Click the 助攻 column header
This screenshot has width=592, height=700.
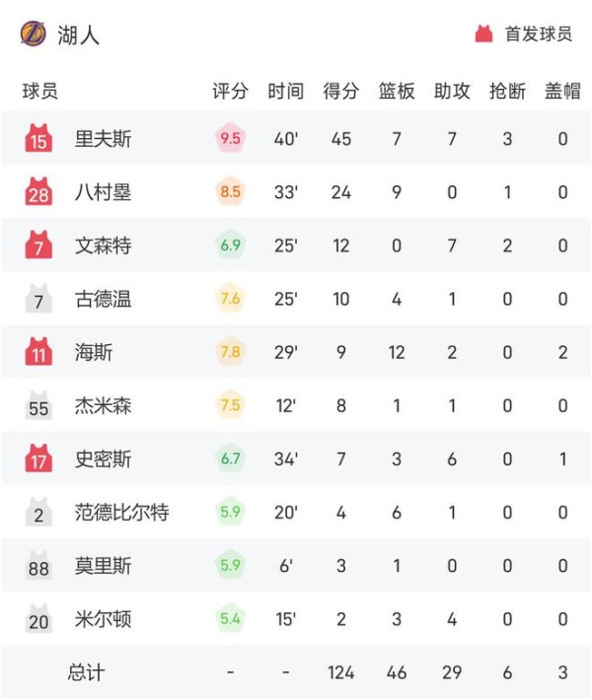tap(452, 91)
